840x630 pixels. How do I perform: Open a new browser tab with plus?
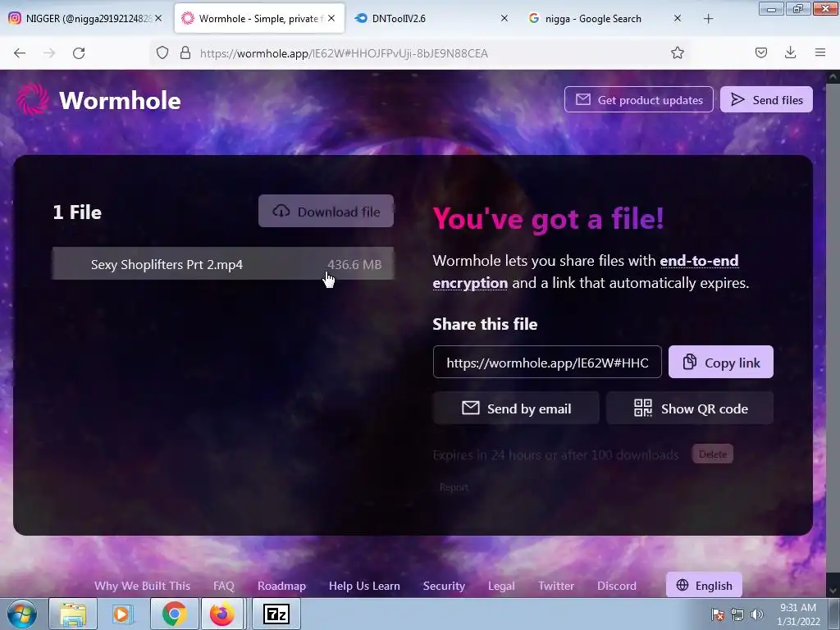708,19
